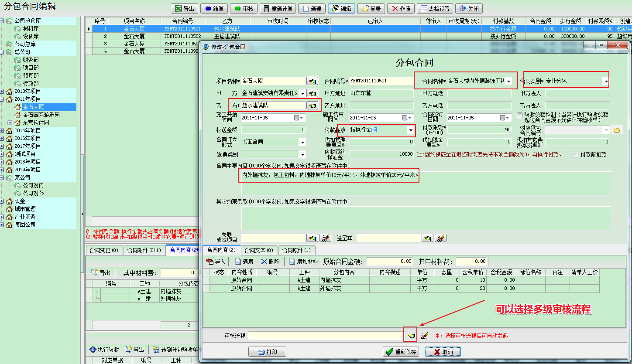Image resolution: width=632 pixels, height=364 pixels.
Task: Click 导入 in the dialog's 合同内容 toolbar
Action: pyautogui.click(x=216, y=262)
